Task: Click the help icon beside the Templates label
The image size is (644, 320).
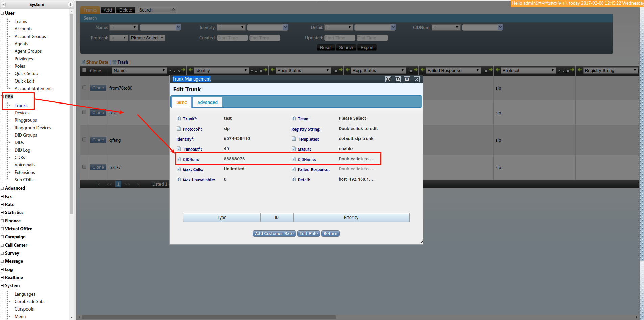Action: (x=293, y=139)
